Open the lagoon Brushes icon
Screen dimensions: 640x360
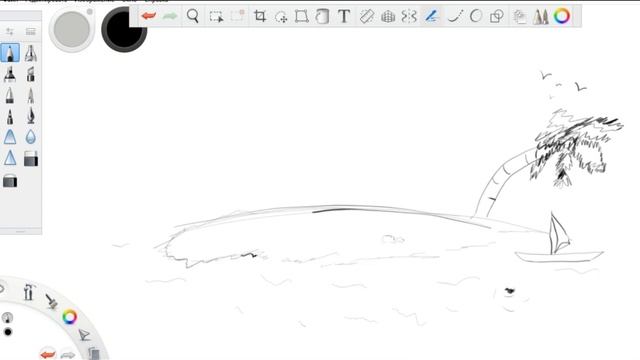pyautogui.click(x=51, y=301)
